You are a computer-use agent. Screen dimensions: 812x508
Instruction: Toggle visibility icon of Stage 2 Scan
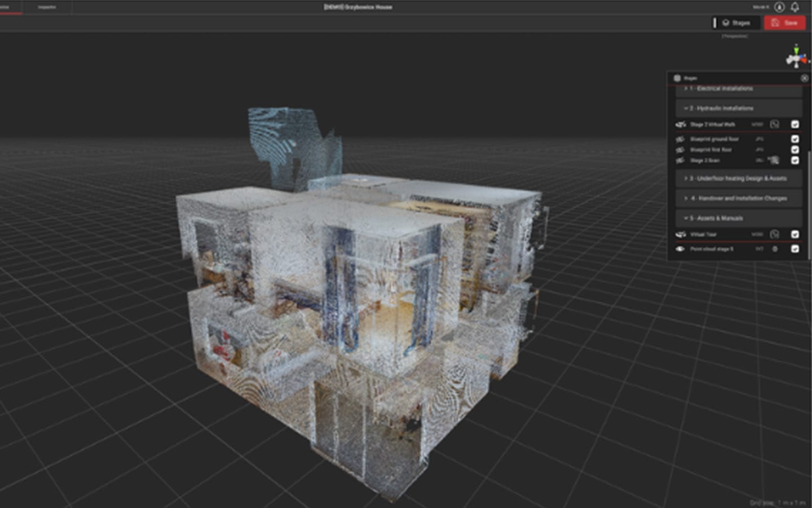tap(680, 160)
